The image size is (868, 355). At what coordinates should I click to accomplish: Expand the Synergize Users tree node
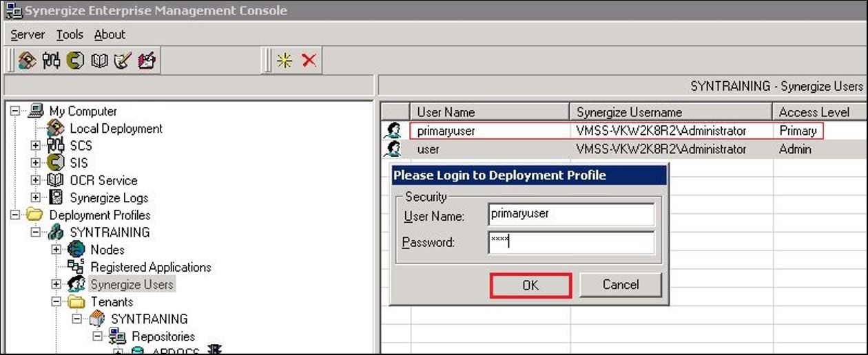coord(56,284)
